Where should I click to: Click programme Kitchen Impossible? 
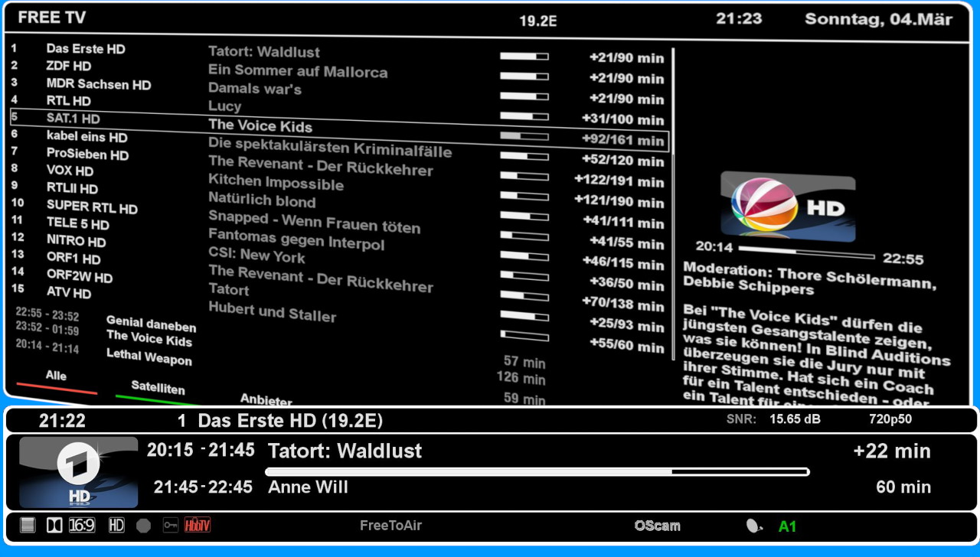click(x=276, y=184)
